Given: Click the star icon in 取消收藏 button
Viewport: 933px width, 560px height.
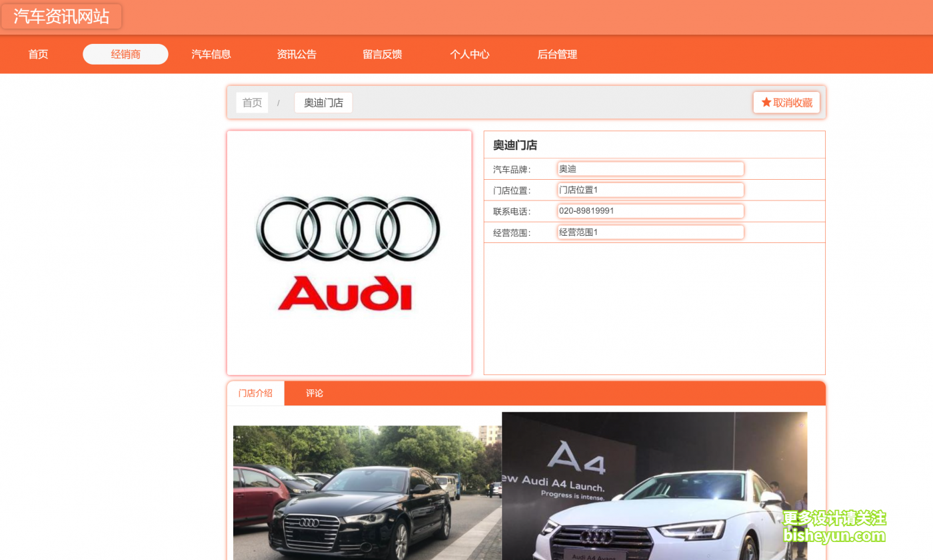Looking at the screenshot, I should pos(766,103).
